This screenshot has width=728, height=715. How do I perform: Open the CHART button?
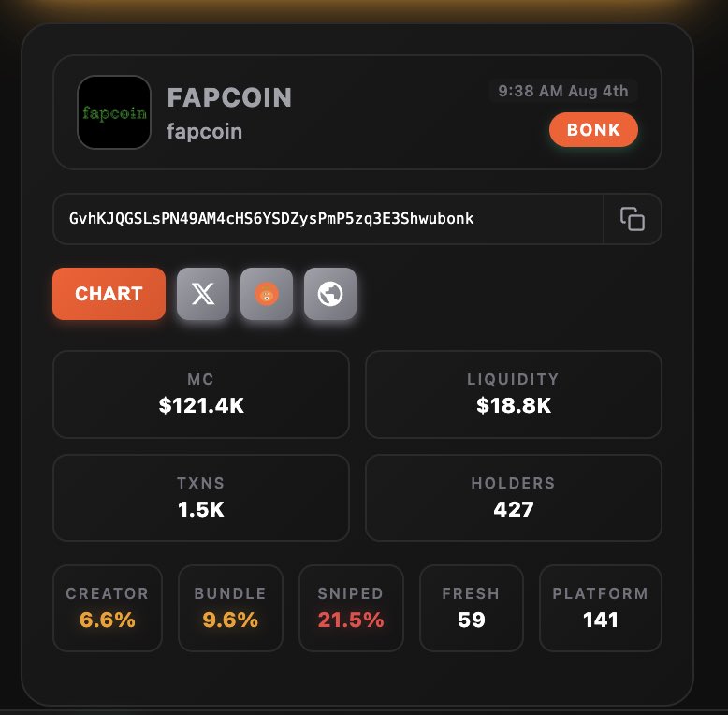(109, 294)
